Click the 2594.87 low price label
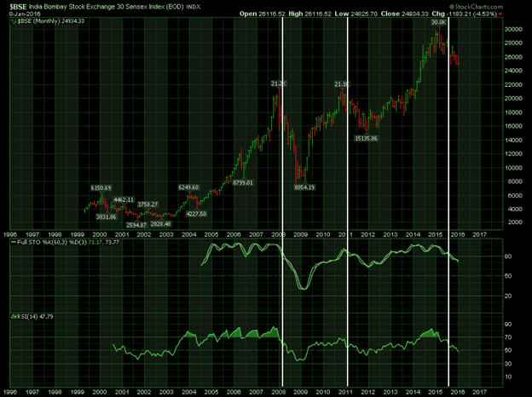The height and width of the screenshot is (397, 532). [136, 225]
